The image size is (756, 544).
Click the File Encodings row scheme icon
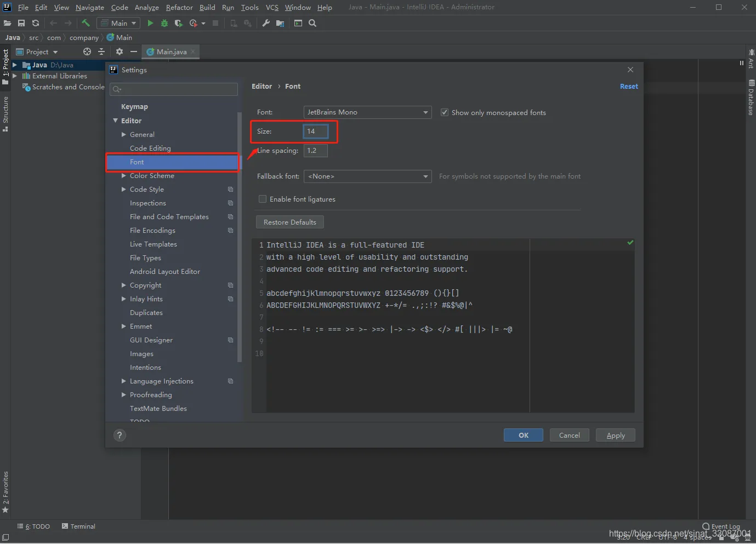click(x=230, y=231)
